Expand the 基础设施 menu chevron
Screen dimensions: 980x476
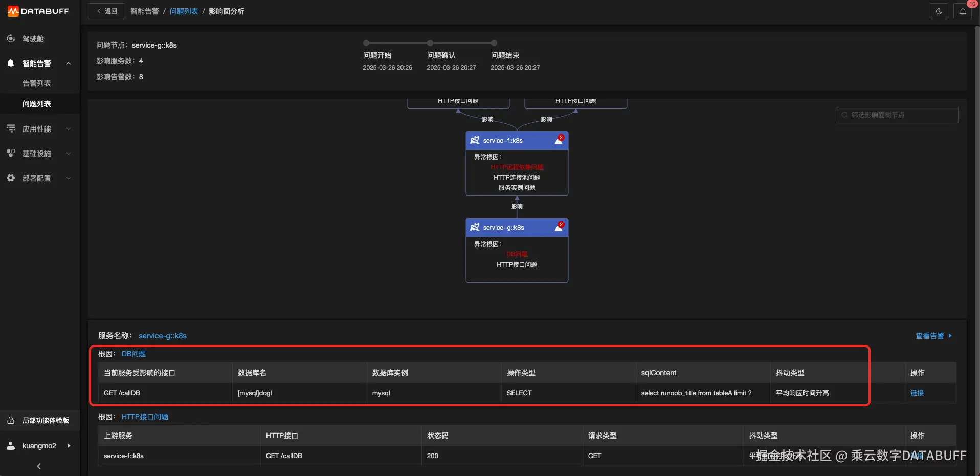tap(69, 154)
